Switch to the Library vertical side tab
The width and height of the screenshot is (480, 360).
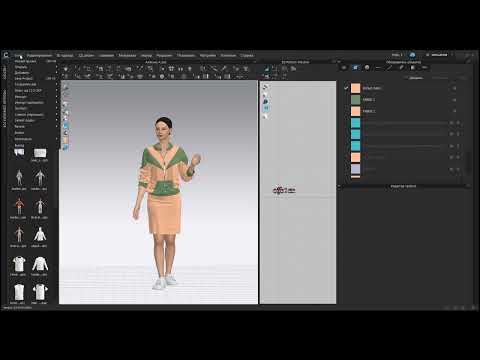click(x=4, y=72)
